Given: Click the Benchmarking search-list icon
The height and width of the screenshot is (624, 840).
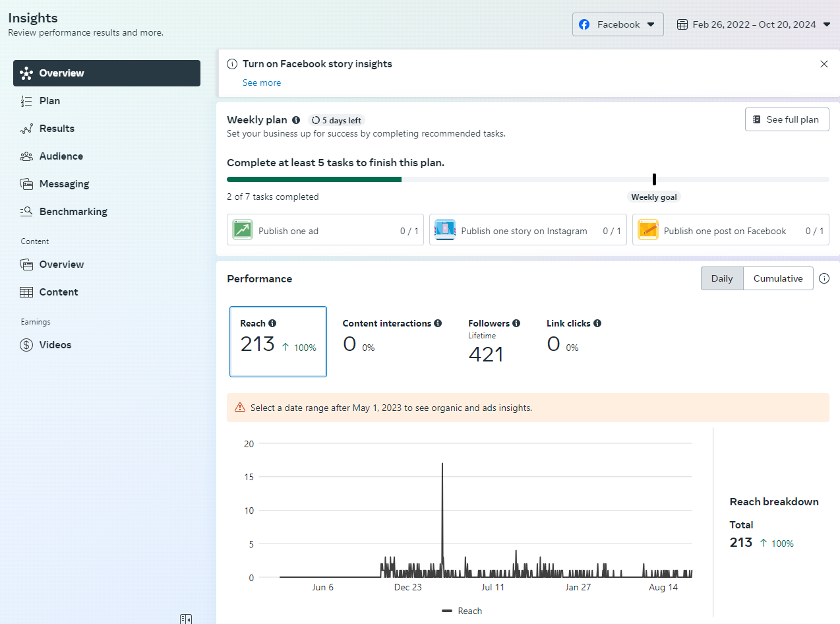Looking at the screenshot, I should [x=26, y=212].
